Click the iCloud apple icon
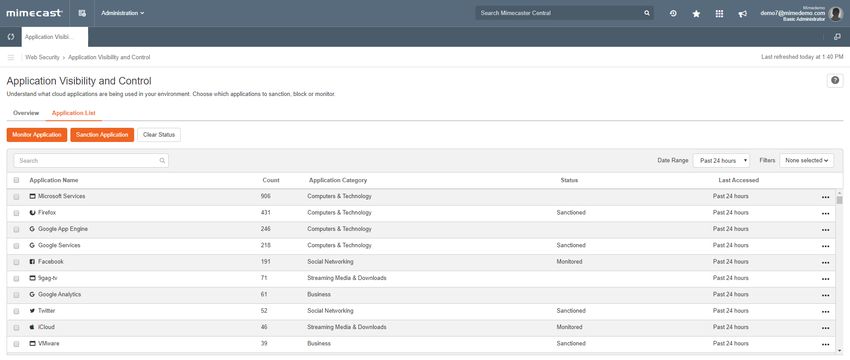The width and height of the screenshot is (850, 360). click(33, 327)
